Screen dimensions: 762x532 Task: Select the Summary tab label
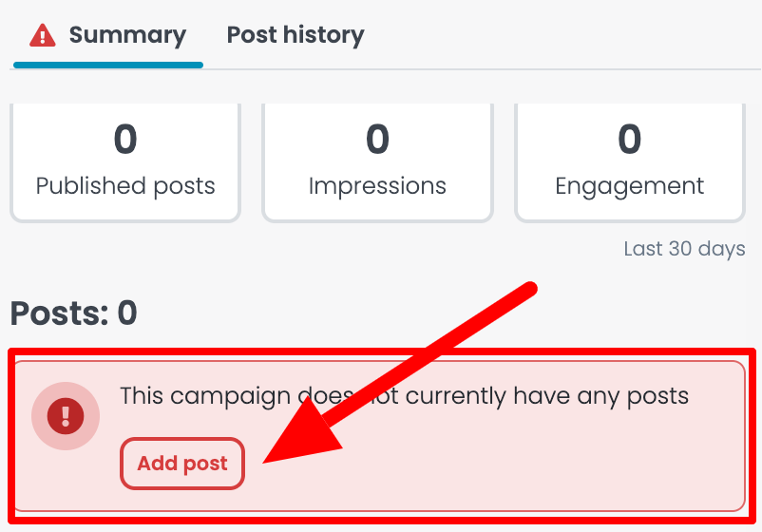127,35
